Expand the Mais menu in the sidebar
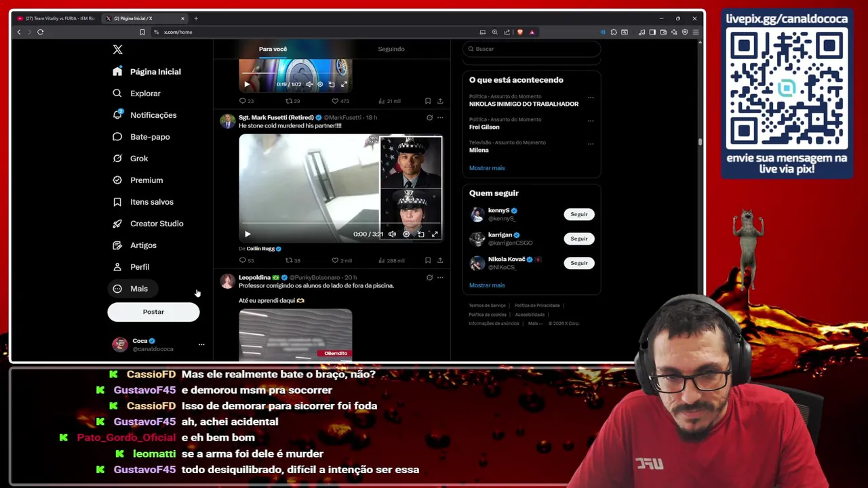This screenshot has height=488, width=868. coord(132,289)
